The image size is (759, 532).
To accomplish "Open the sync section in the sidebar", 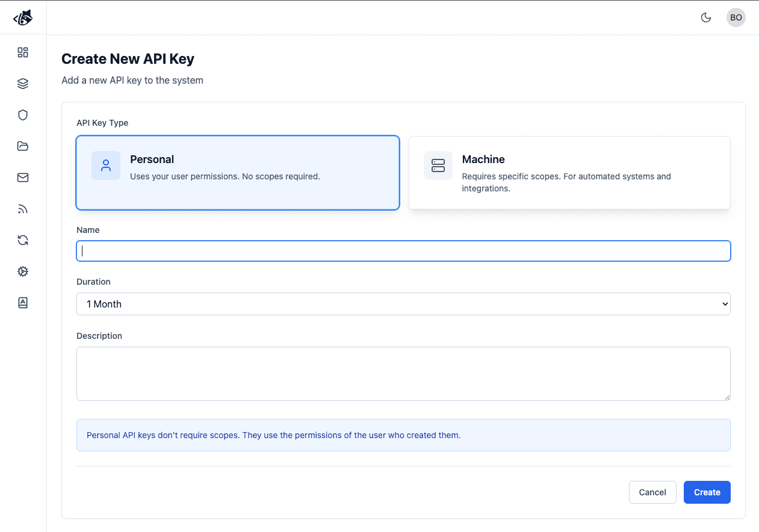I will pyautogui.click(x=23, y=240).
